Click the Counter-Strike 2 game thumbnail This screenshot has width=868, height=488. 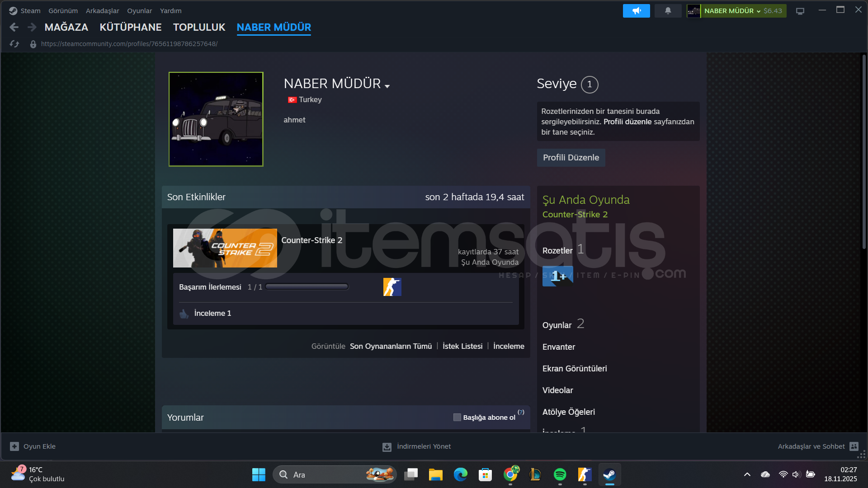(x=225, y=248)
